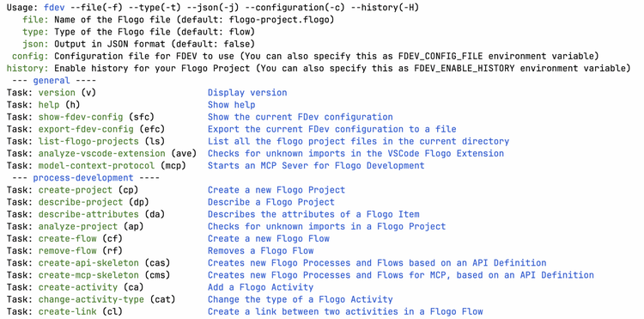Viewport: 644px width, 319px height.
Task: Click the 'analyze-project' task name
Action: tap(78, 226)
